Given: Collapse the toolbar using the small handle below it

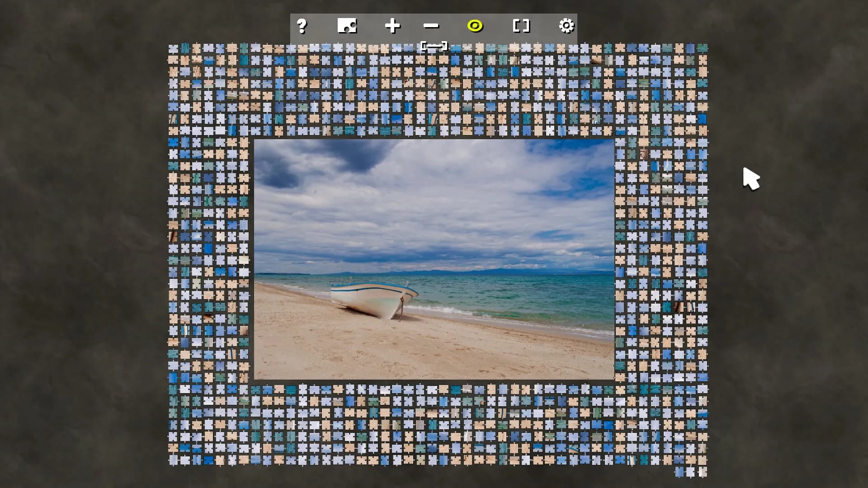Looking at the screenshot, I should point(434,45).
